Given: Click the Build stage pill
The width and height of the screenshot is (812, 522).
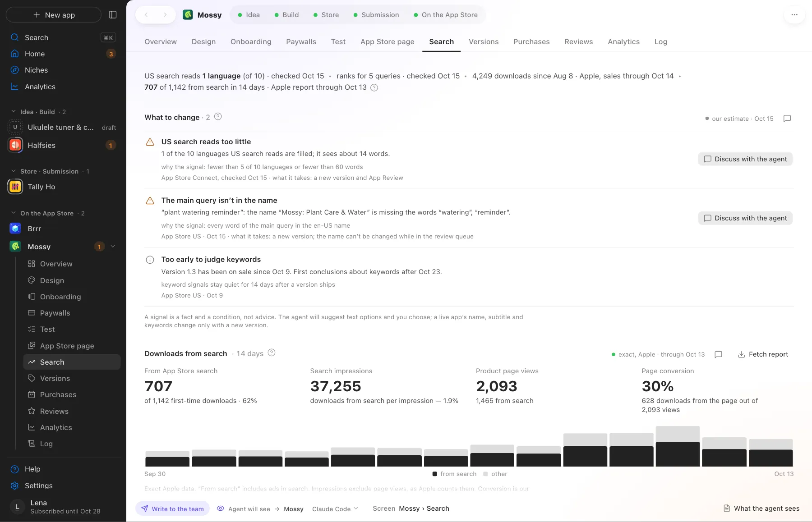Looking at the screenshot, I should (286, 15).
